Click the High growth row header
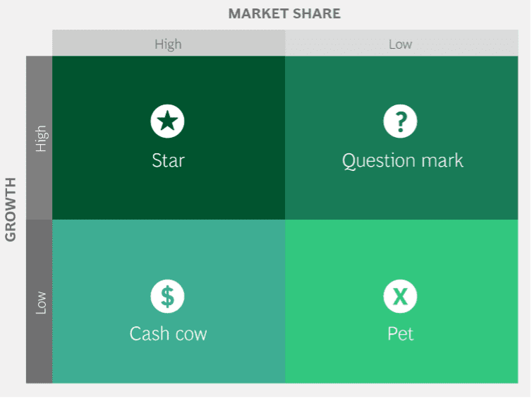The width and height of the screenshot is (532, 399). [40, 138]
